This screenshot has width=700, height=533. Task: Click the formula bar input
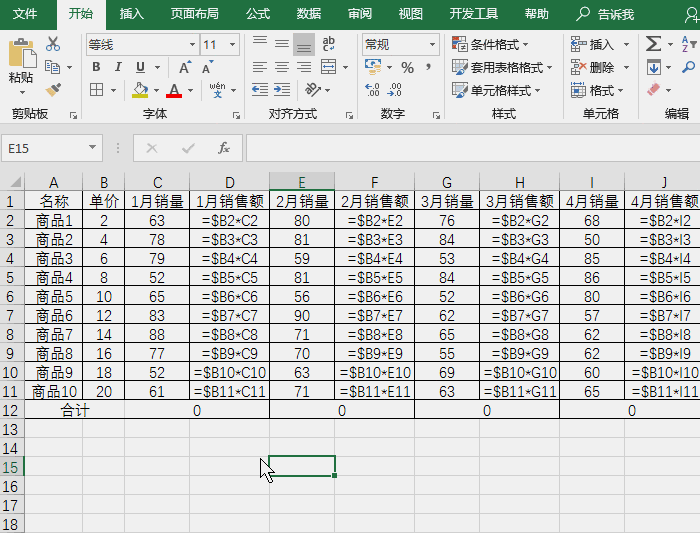pos(473,148)
